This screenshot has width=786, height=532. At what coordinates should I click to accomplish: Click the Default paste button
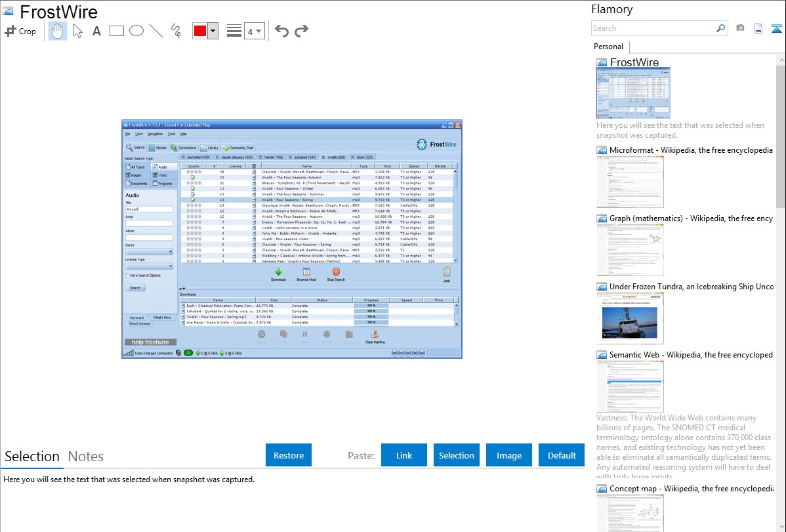(x=562, y=455)
